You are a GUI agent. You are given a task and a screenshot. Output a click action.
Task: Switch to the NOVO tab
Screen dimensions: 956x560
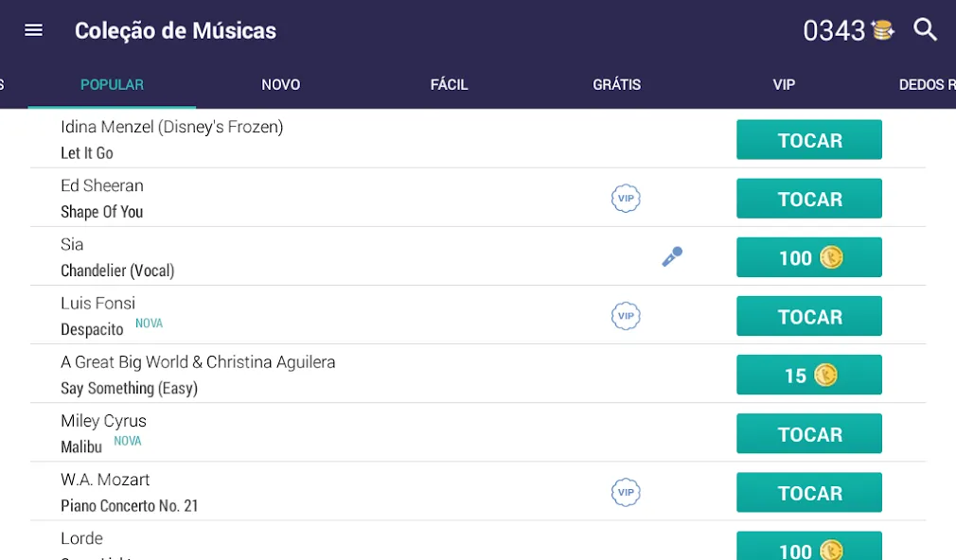[x=280, y=85]
